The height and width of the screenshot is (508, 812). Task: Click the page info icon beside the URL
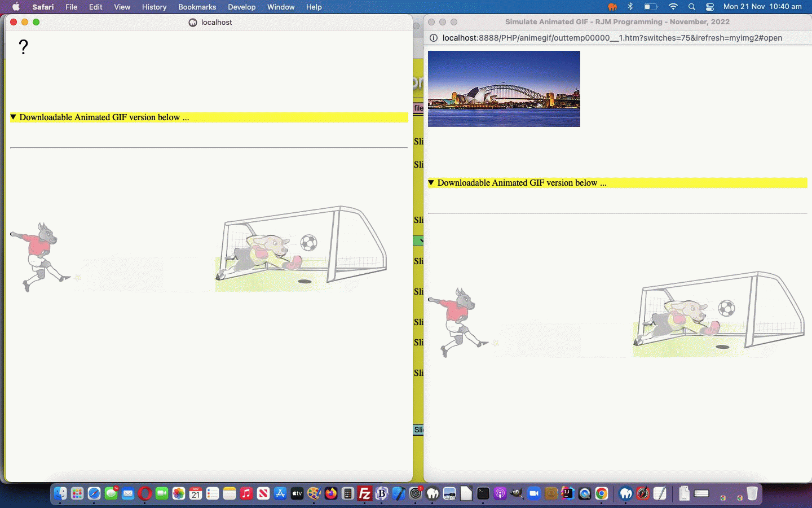click(434, 38)
